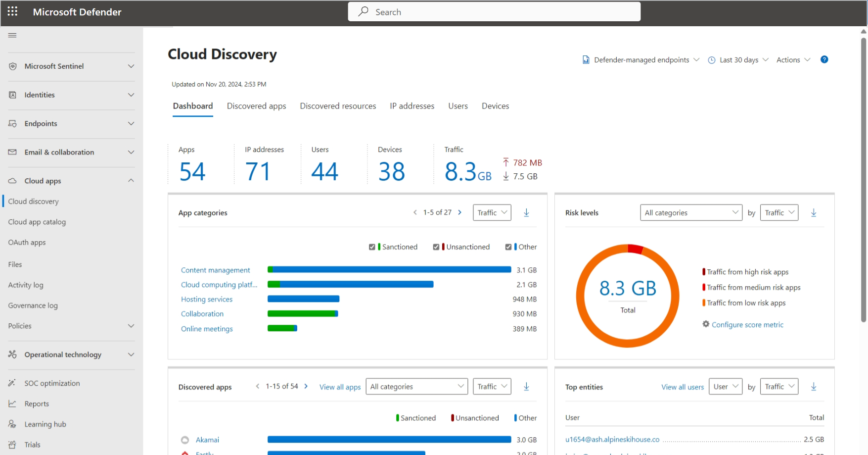Open the Devices tab

[x=495, y=106]
